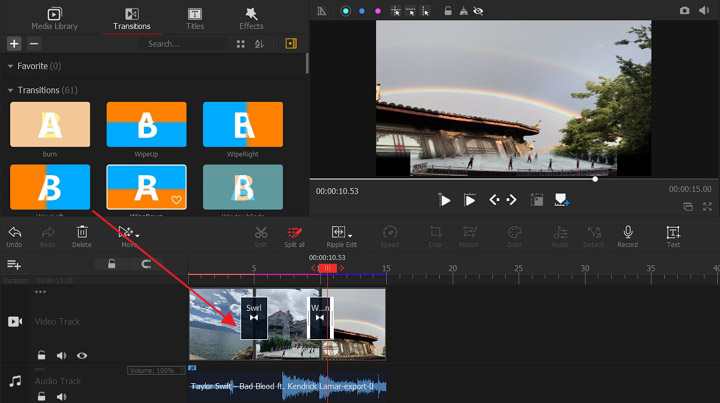Toggle the lock on the video track
Viewport: 720px width, 403px height.
[42, 355]
